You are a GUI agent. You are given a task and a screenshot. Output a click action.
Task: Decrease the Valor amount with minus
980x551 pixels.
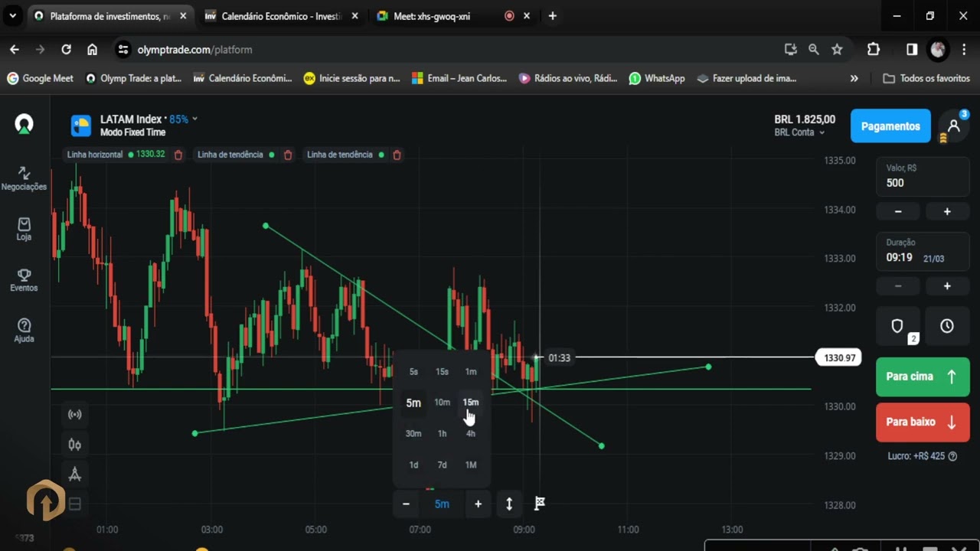tap(898, 211)
